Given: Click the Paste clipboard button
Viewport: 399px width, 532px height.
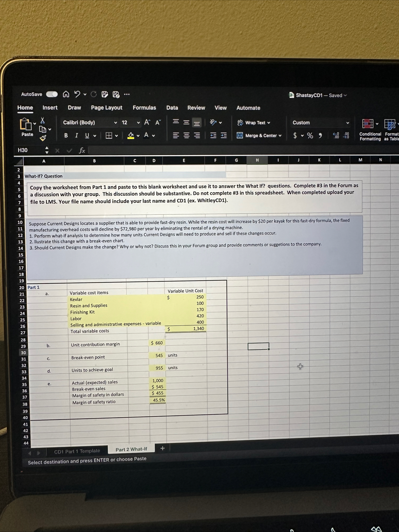Looking at the screenshot, I should (x=27, y=127).
